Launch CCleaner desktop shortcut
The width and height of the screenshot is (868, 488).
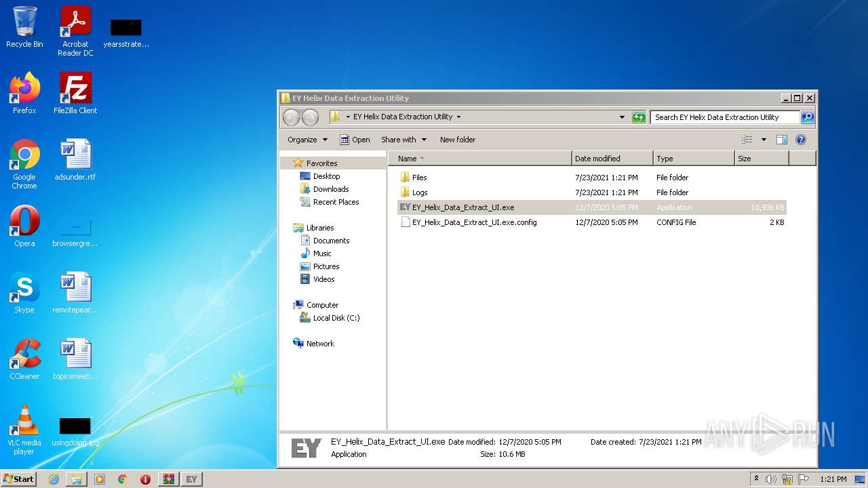[x=24, y=359]
